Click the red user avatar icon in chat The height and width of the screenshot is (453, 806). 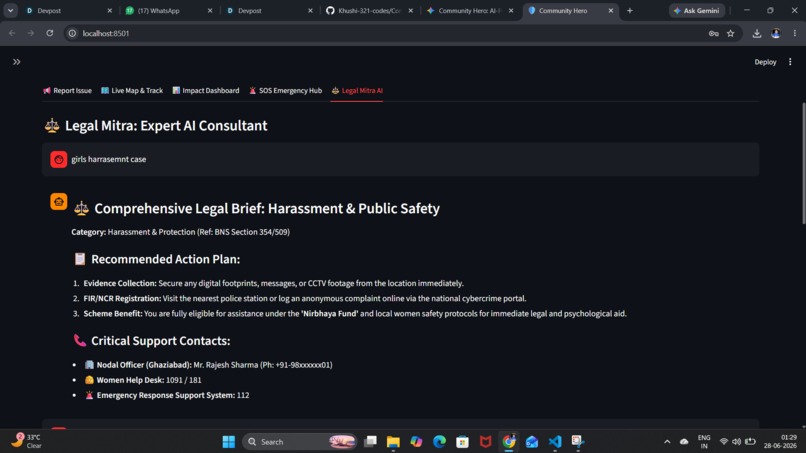pos(59,159)
